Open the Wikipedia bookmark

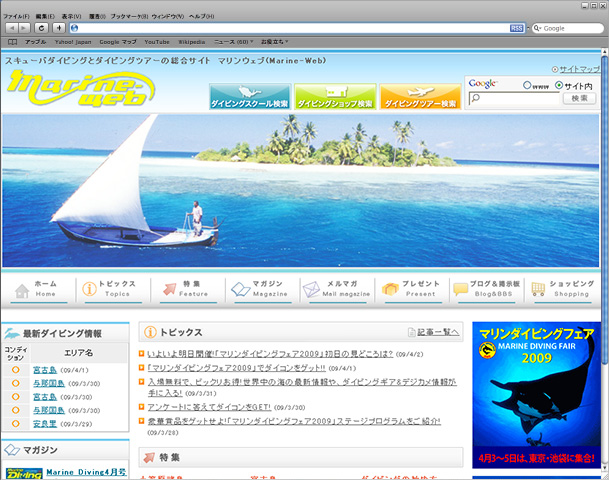point(191,42)
